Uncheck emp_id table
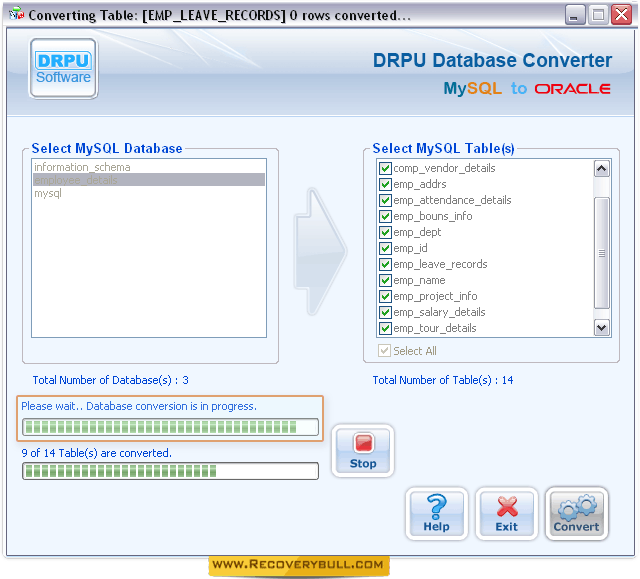Viewport: 640px width, 579px height. (x=385, y=248)
